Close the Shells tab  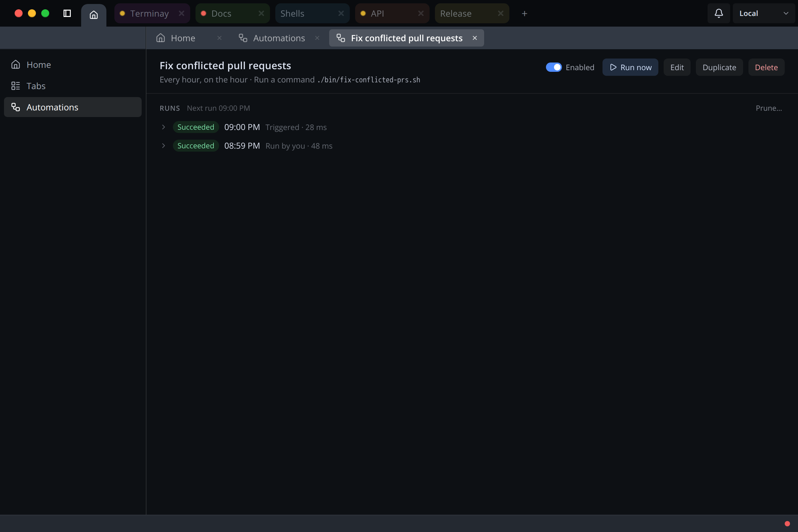tap(341, 13)
